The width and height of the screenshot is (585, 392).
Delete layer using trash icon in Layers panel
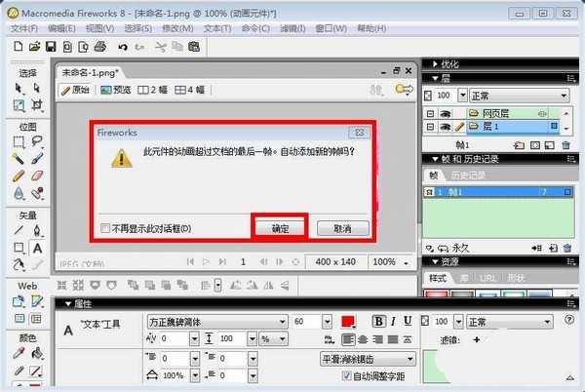point(563,145)
